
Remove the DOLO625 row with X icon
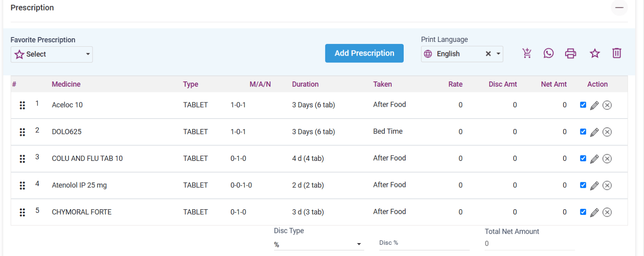pyautogui.click(x=607, y=132)
